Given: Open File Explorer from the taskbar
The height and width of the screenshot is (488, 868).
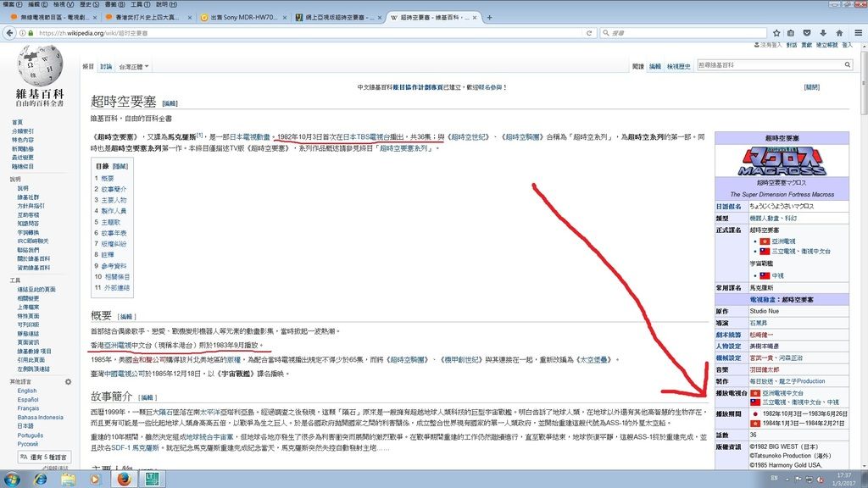Looking at the screenshot, I should [x=68, y=480].
